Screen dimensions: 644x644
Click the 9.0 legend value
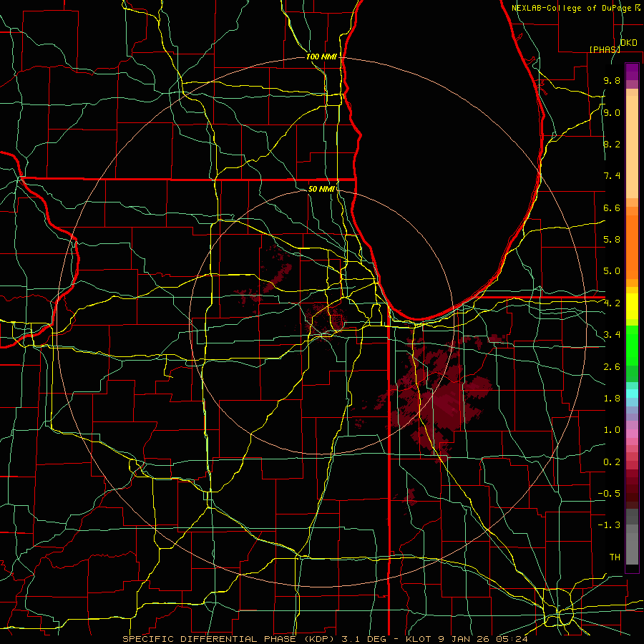click(612, 113)
